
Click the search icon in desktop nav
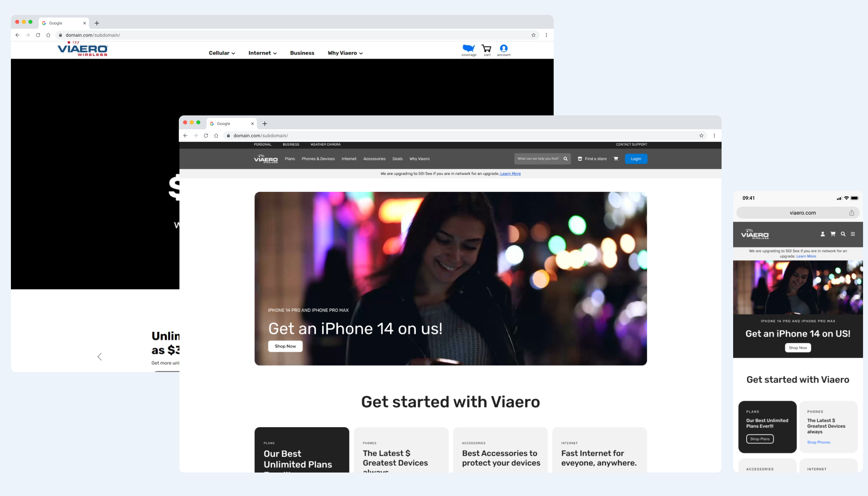tap(565, 159)
